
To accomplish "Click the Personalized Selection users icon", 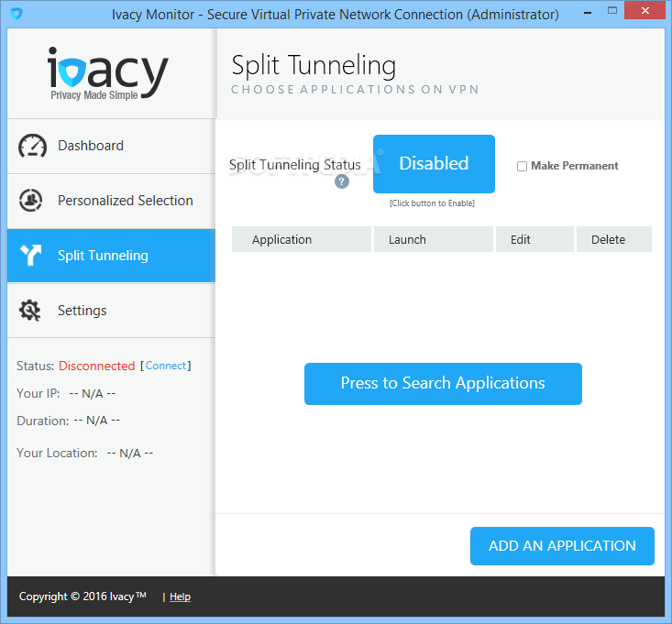I will tap(30, 201).
